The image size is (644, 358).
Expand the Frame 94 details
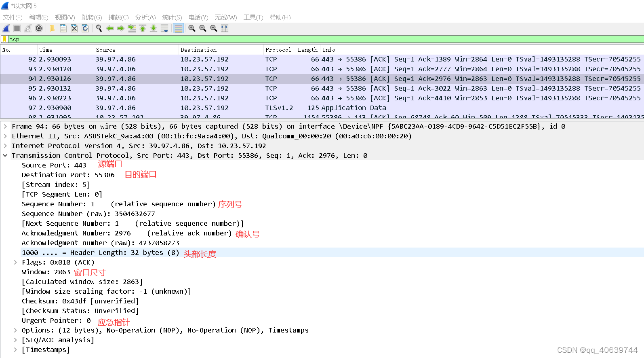pos(5,127)
